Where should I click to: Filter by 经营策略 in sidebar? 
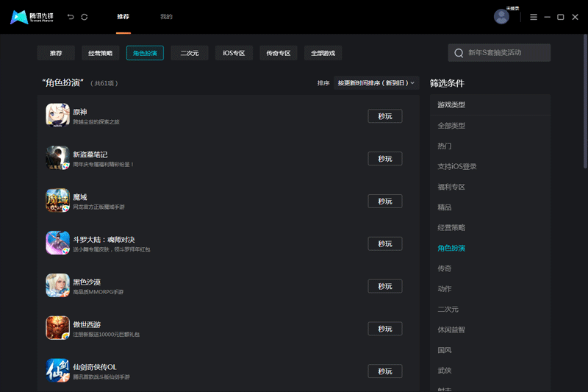(451, 227)
